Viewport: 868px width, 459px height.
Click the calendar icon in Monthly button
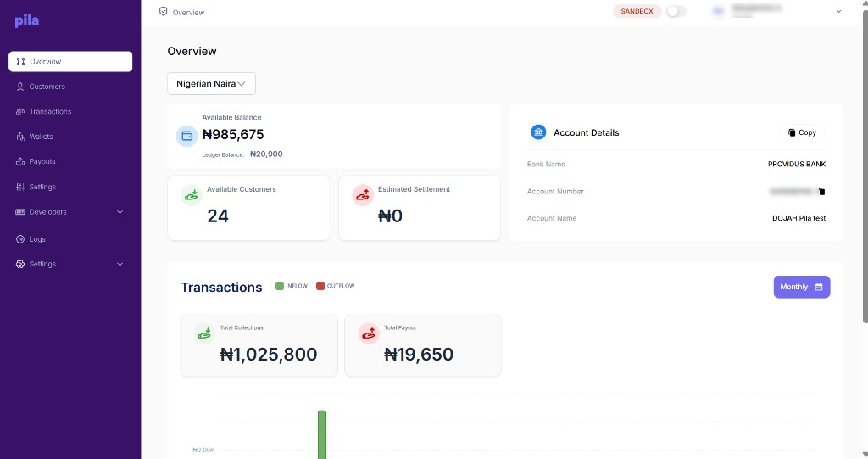[819, 287]
